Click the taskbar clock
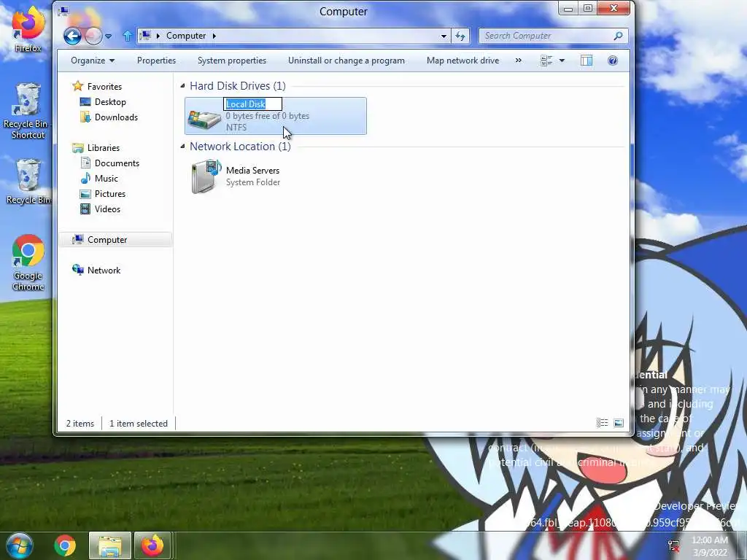The height and width of the screenshot is (560, 747). point(710,546)
